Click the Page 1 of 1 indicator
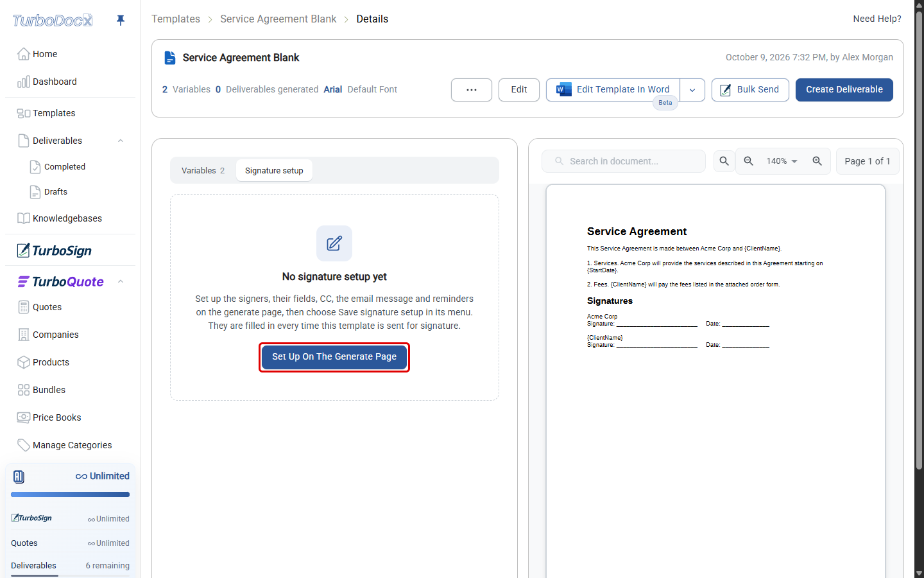Viewport: 924px width, 578px height. click(868, 161)
